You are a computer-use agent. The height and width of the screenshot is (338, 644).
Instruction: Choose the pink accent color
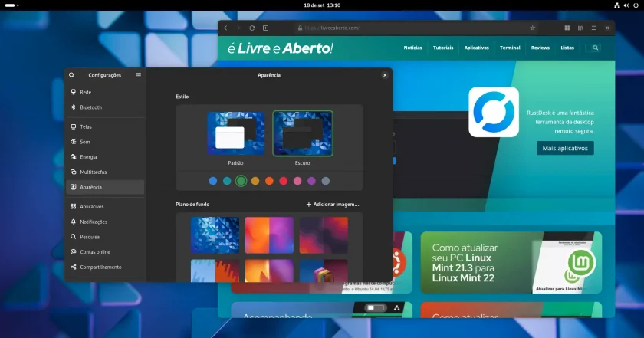pyautogui.click(x=297, y=181)
